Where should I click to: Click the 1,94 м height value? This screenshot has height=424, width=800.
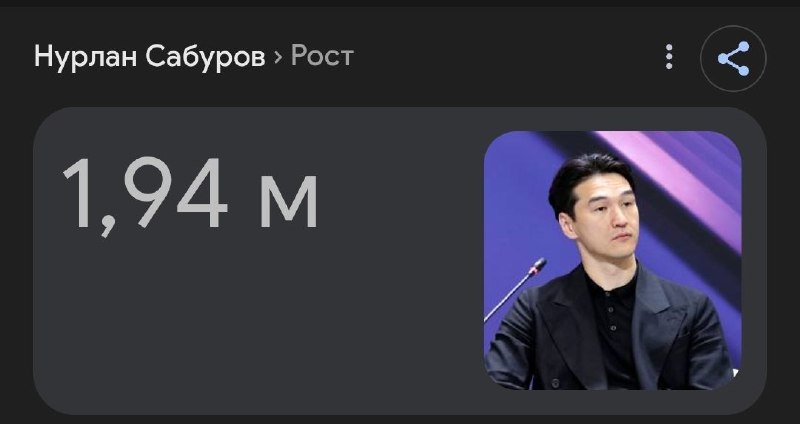pos(190,195)
